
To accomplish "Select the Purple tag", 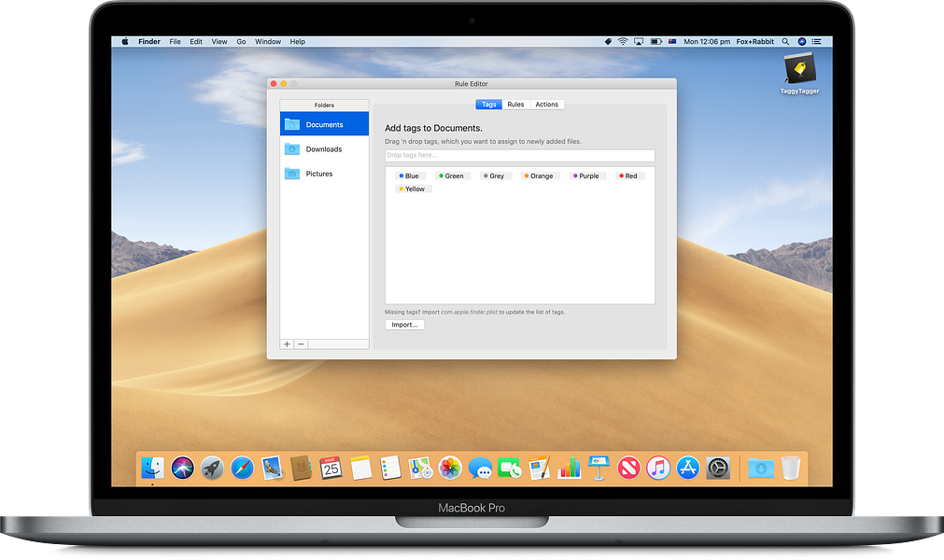I will [587, 175].
